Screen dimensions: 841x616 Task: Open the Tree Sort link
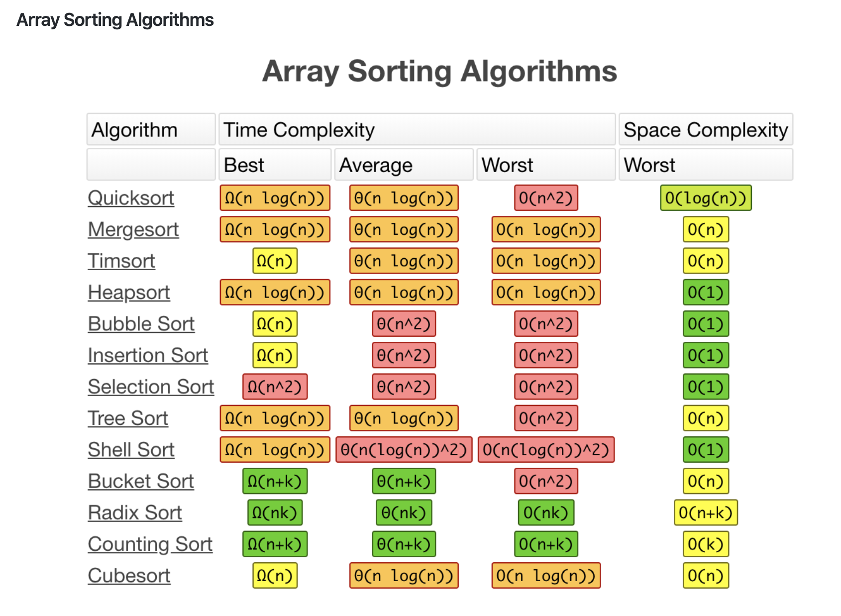pos(128,418)
